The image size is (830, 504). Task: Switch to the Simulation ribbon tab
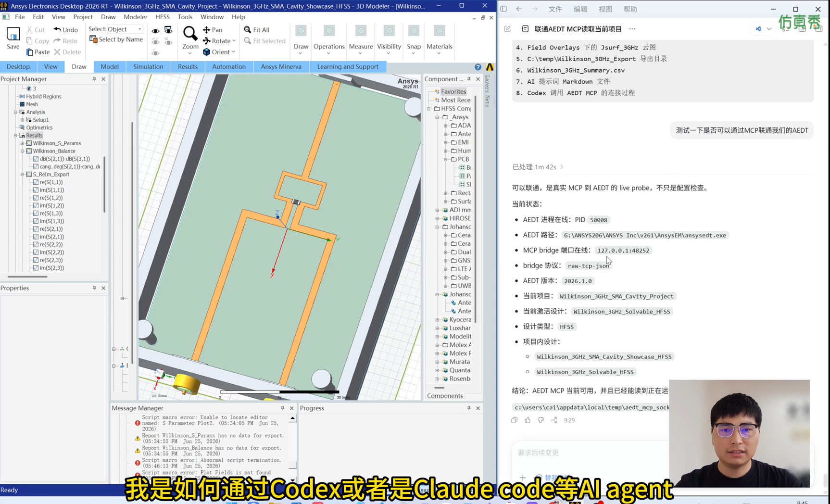click(x=148, y=67)
